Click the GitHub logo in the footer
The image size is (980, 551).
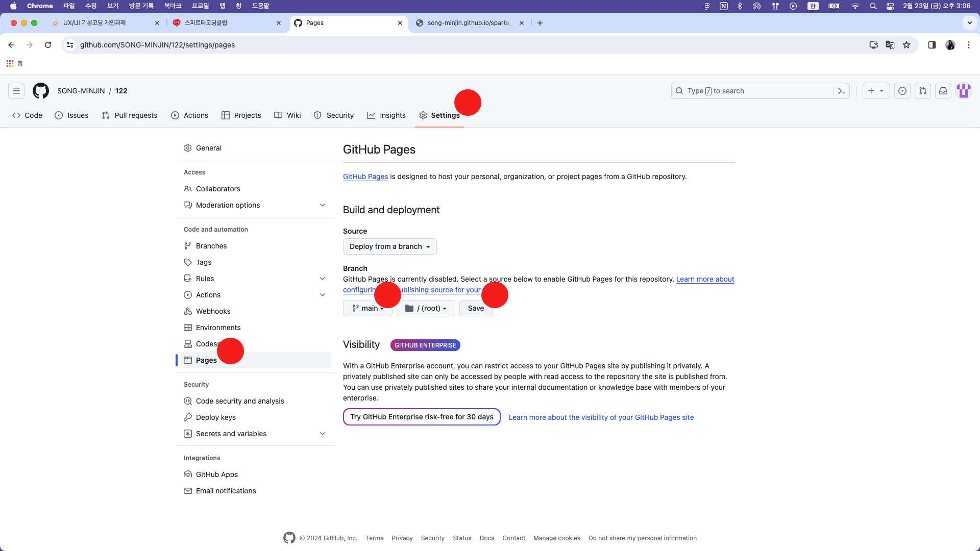coord(289,538)
